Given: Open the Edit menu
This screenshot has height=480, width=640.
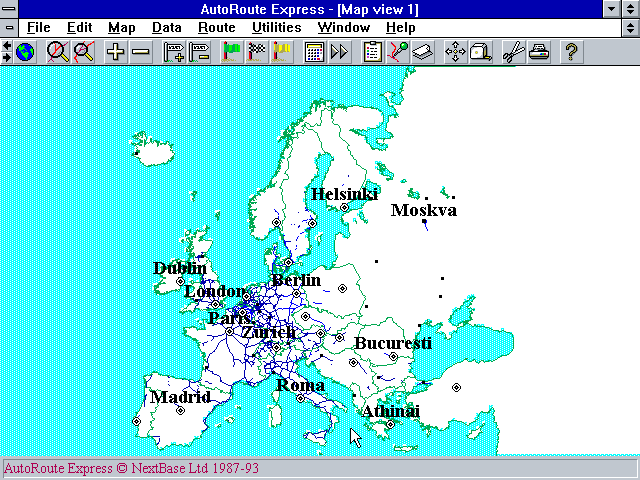Looking at the screenshot, I should [79, 27].
